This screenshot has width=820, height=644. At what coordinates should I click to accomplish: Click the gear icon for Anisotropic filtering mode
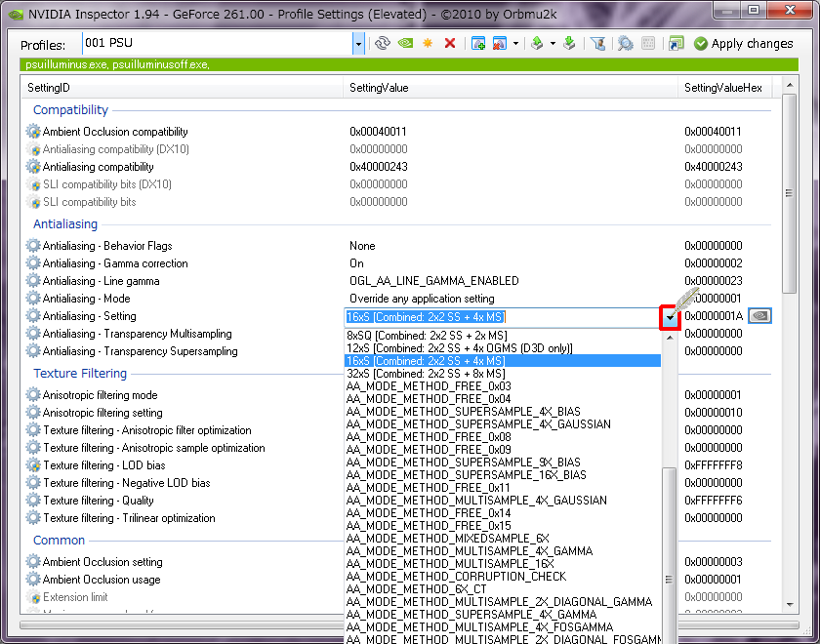[x=33, y=394]
